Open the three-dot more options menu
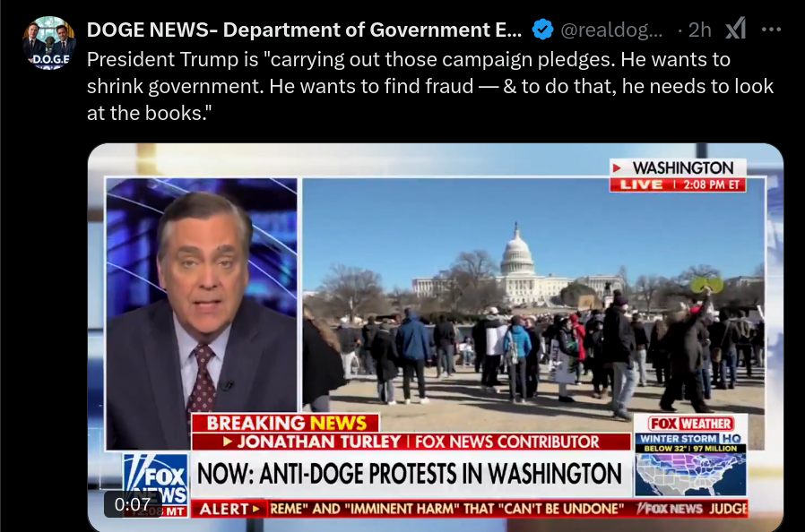805x532 pixels. click(771, 30)
